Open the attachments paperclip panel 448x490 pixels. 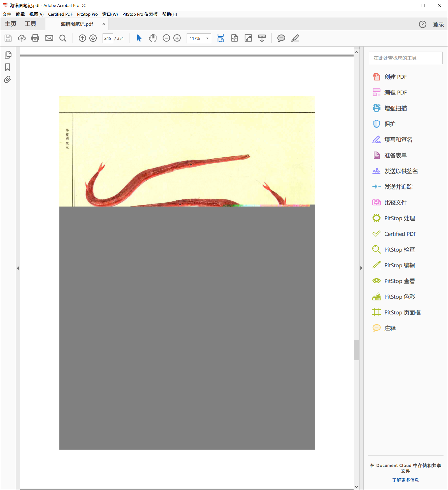point(8,80)
